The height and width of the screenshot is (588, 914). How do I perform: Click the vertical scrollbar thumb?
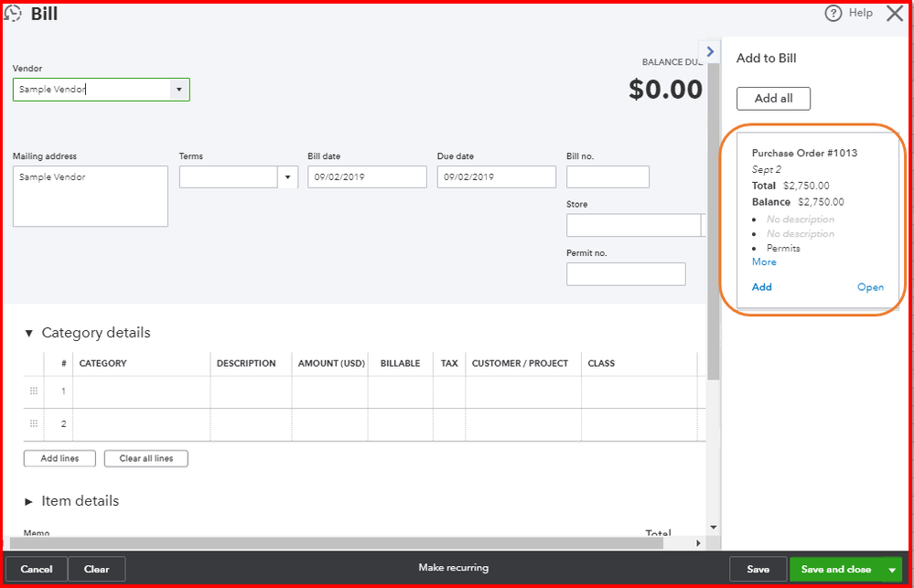[714, 221]
